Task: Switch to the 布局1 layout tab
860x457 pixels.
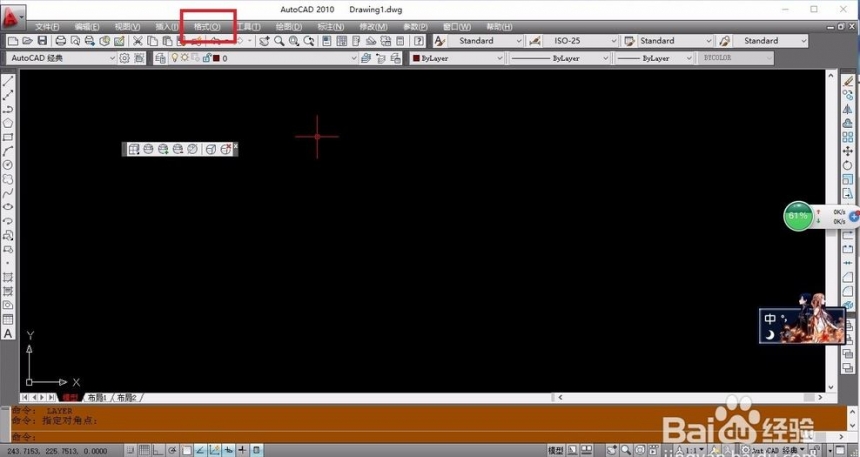Action: (97, 397)
